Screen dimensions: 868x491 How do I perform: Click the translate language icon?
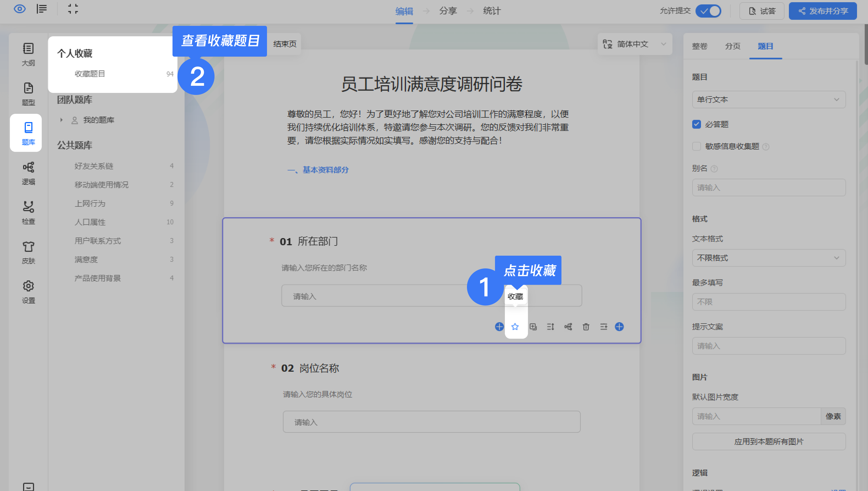tap(608, 44)
